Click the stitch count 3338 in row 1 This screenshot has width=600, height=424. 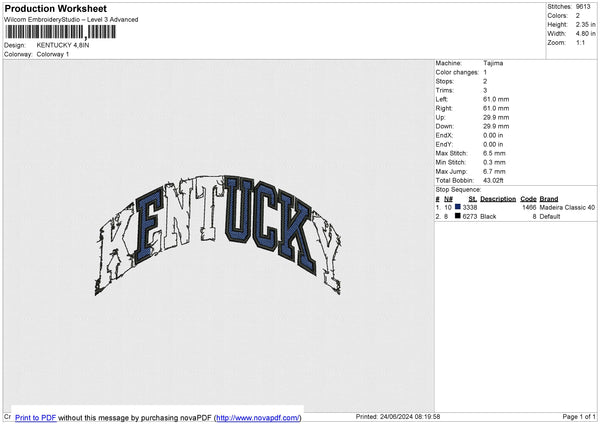[x=470, y=207]
